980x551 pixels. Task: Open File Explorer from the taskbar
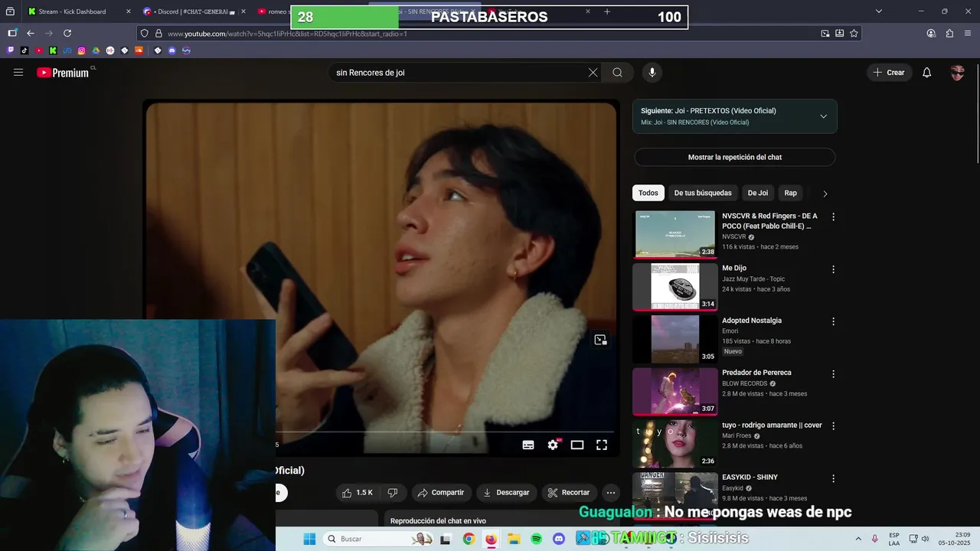[514, 539]
